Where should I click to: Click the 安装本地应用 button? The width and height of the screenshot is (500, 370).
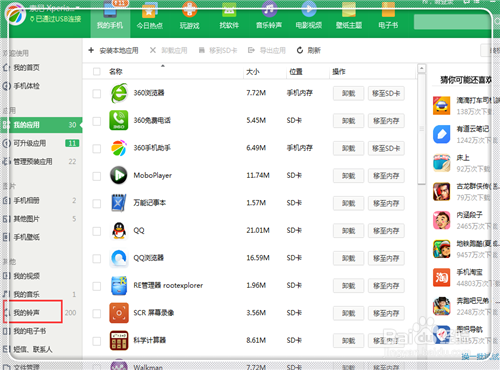(x=113, y=50)
